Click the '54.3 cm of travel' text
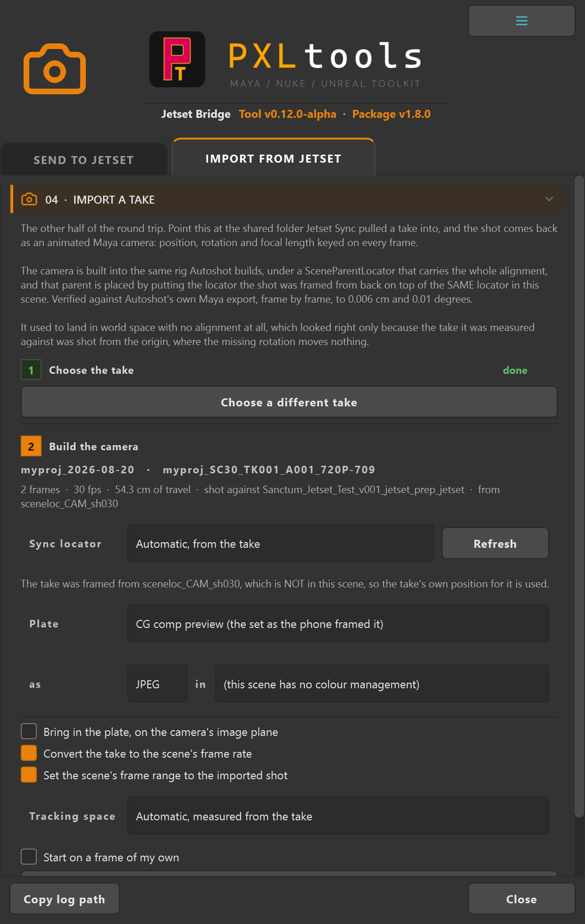 (152, 489)
